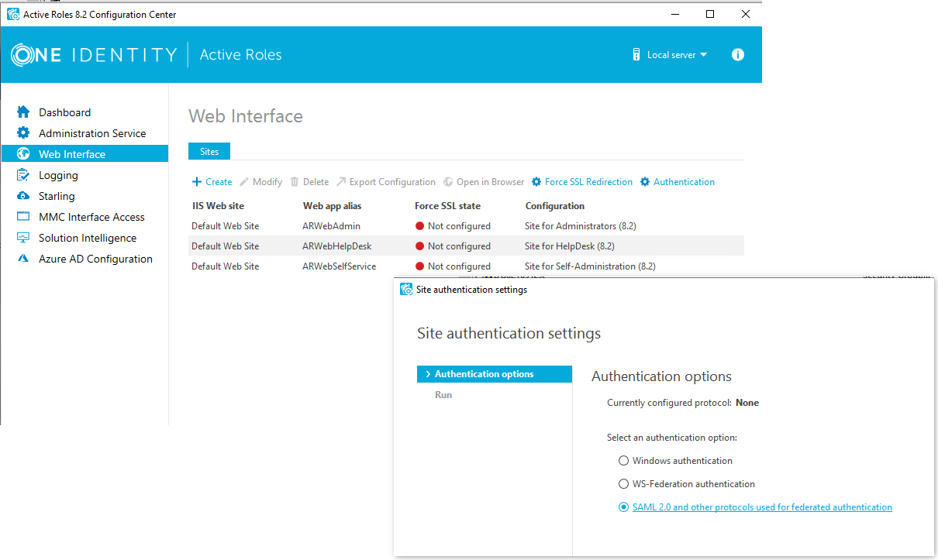938x560 pixels.
Task: Click the Open in Browser globe icon
Action: tap(448, 182)
